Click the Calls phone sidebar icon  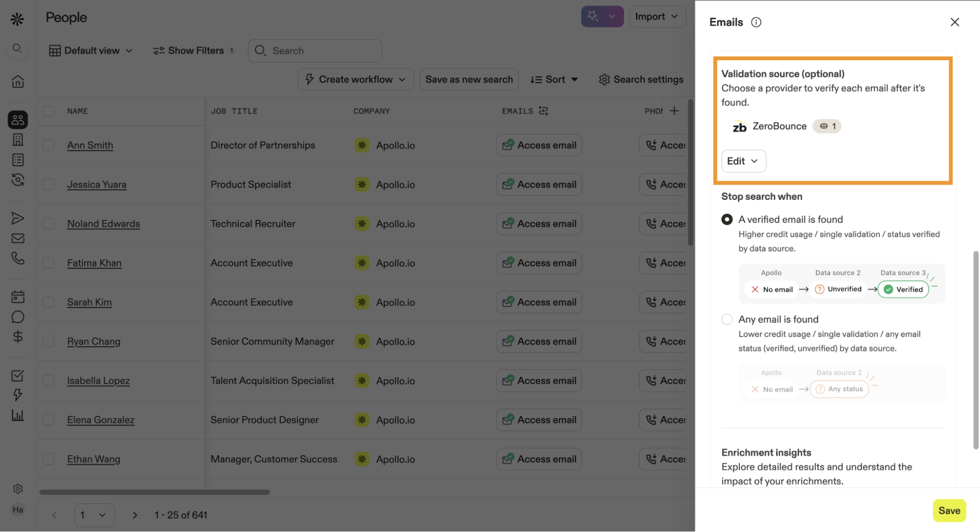[x=18, y=258]
